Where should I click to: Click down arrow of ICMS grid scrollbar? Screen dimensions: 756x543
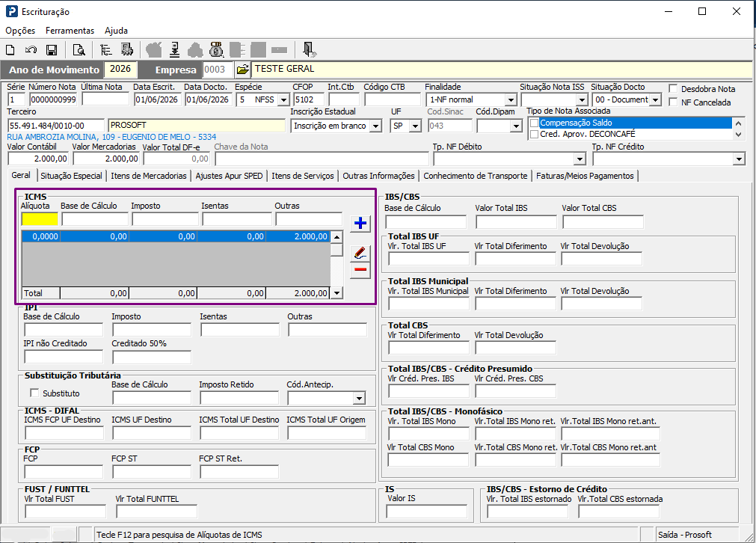click(x=337, y=292)
